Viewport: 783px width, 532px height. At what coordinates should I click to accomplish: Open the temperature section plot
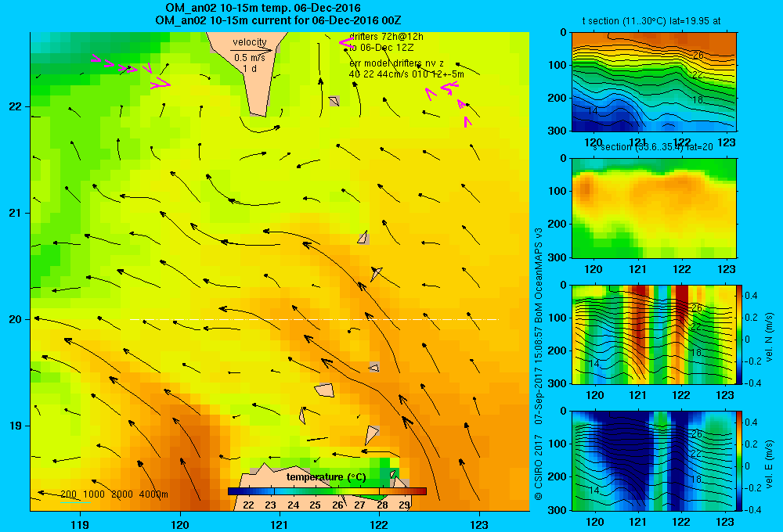pos(654,82)
